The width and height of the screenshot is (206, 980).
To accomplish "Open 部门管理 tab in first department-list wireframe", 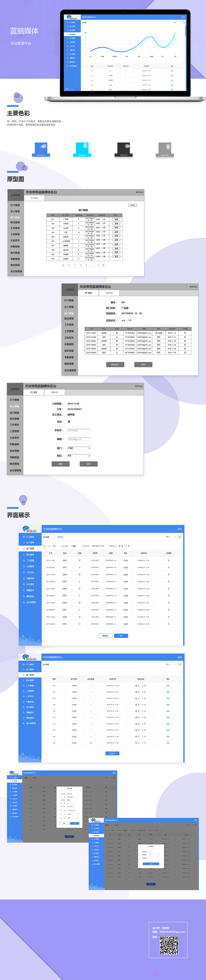I will [x=34, y=198].
